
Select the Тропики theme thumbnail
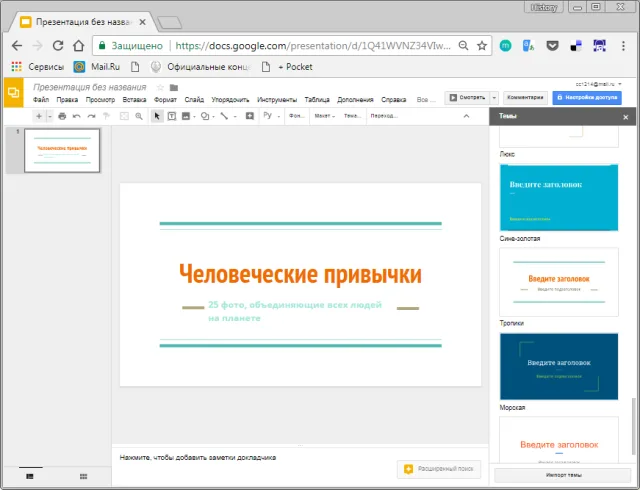coord(559,282)
